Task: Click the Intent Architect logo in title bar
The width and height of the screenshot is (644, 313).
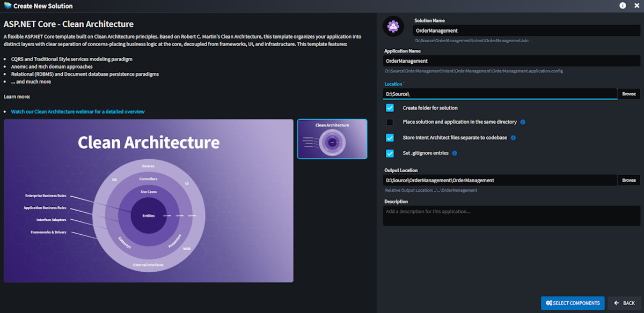Action: (x=8, y=6)
